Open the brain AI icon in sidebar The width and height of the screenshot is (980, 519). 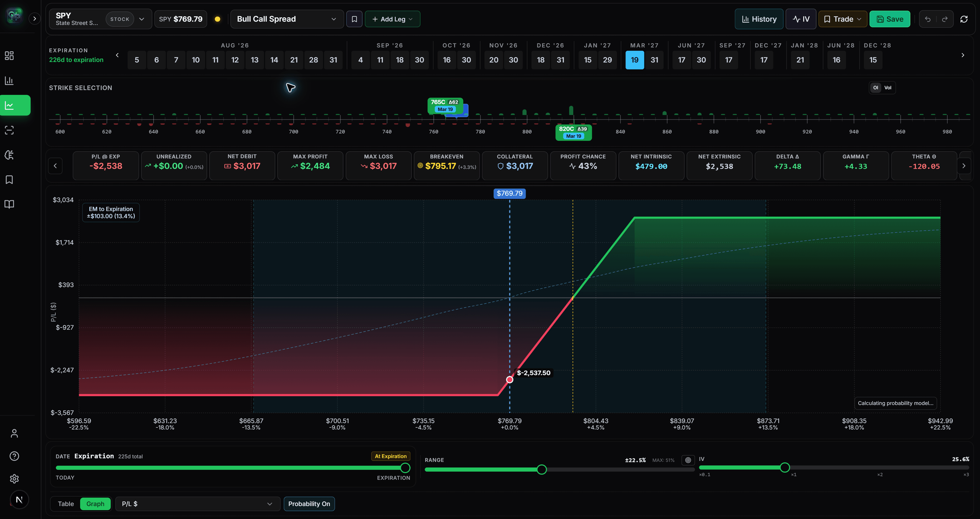(x=9, y=155)
